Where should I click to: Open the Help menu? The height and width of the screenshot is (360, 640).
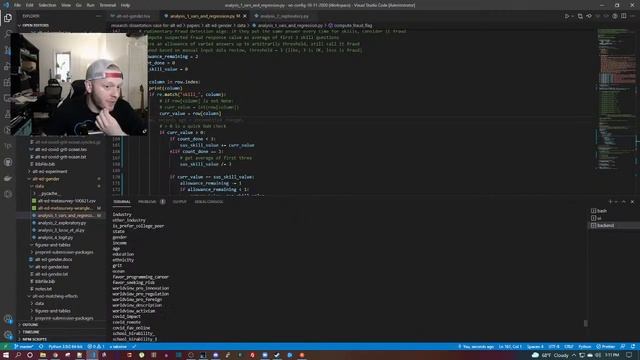pos(125,5)
